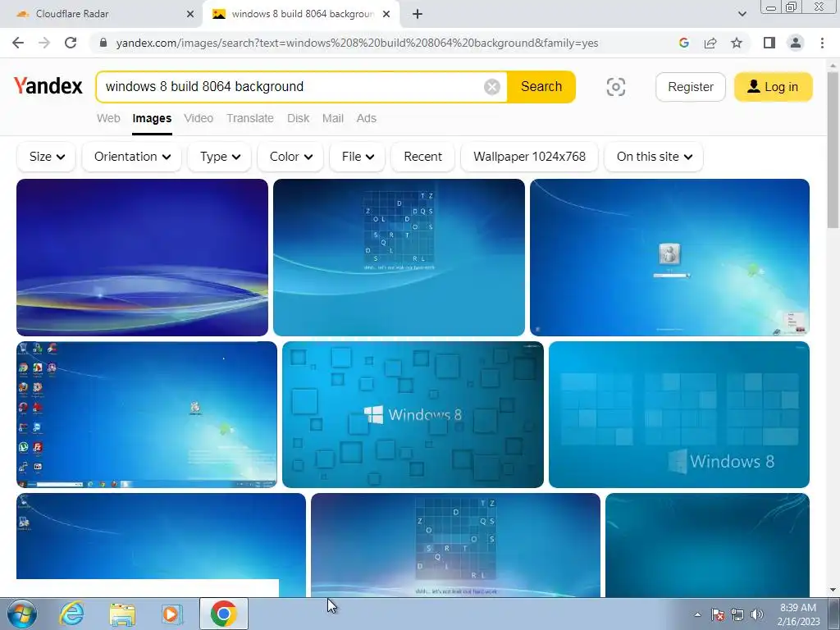Open the Chrome profile menu
Screen dimensions: 840x630
coord(796,43)
